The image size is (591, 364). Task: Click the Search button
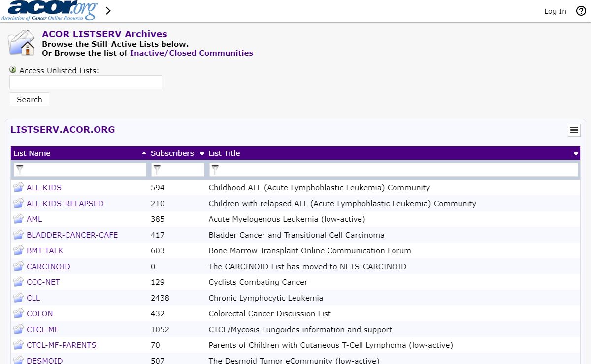30,99
